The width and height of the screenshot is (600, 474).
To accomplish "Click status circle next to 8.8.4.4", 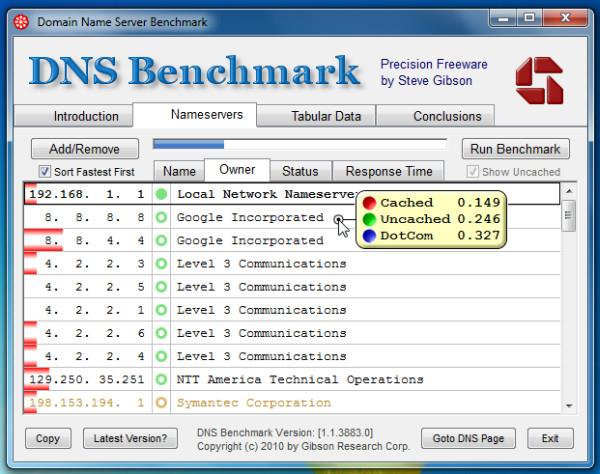I will (161, 241).
